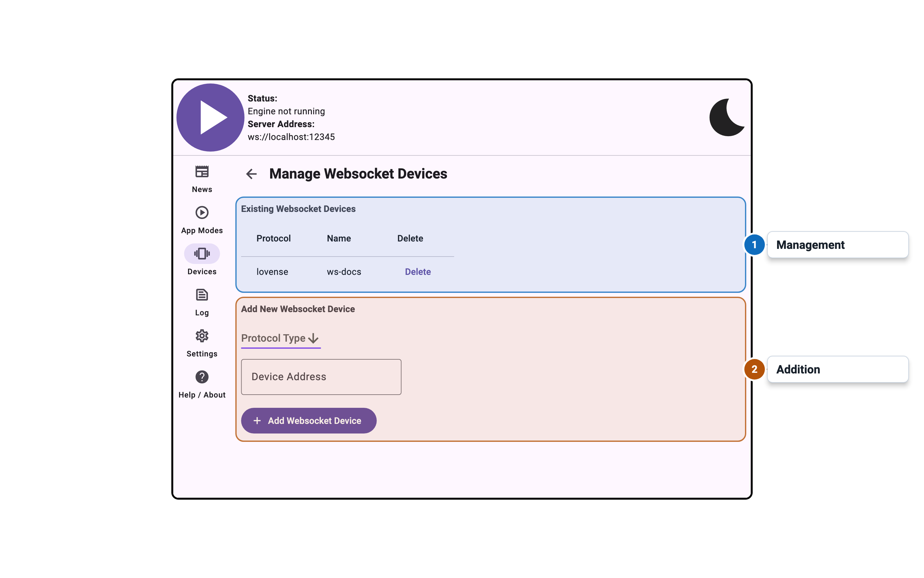924x578 pixels.
Task: Open the News section
Action: [201, 179]
